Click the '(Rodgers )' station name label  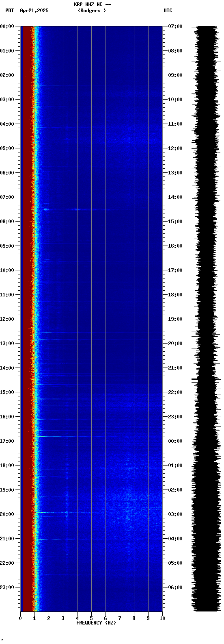(92, 11)
